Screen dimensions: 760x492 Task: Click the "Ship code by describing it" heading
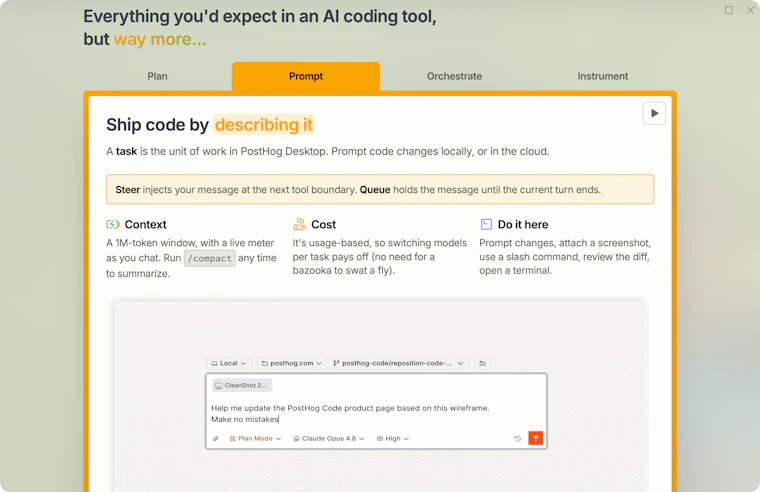pos(210,125)
